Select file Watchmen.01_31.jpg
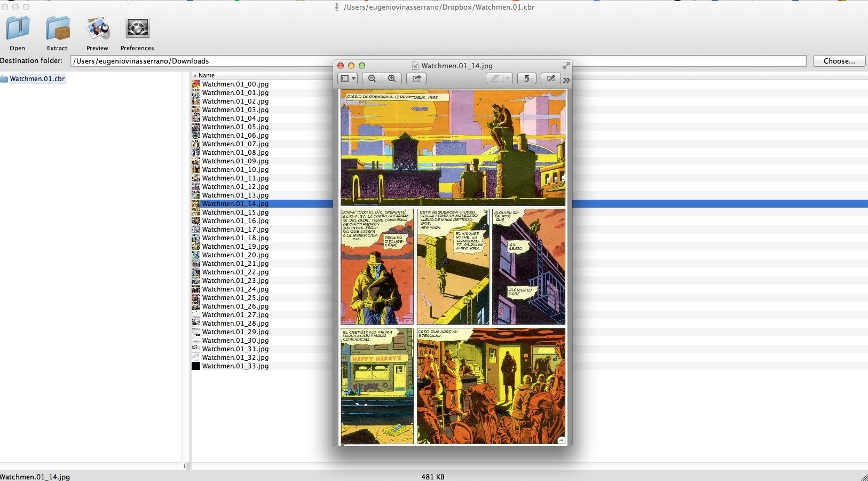Image resolution: width=868 pixels, height=481 pixels. (x=235, y=349)
